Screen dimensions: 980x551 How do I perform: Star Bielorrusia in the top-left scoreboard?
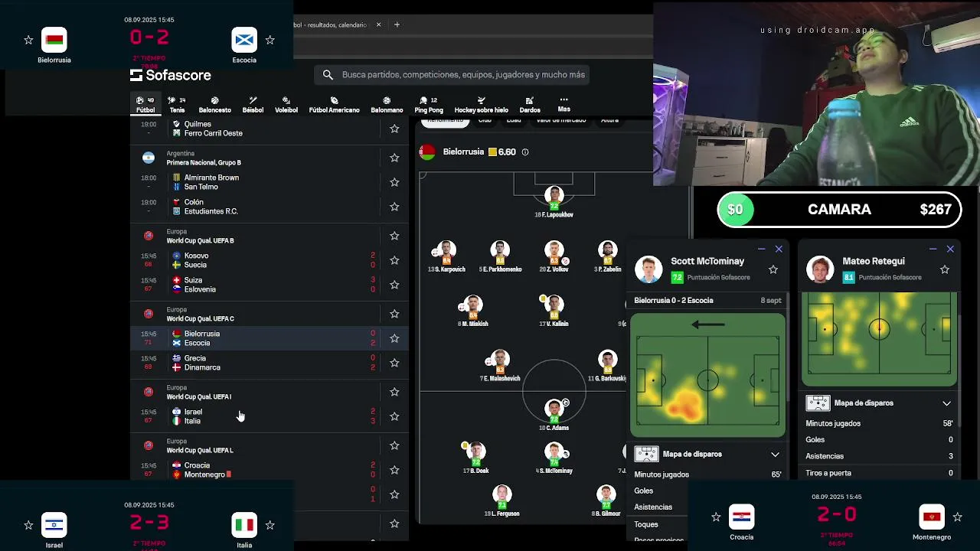tap(28, 40)
